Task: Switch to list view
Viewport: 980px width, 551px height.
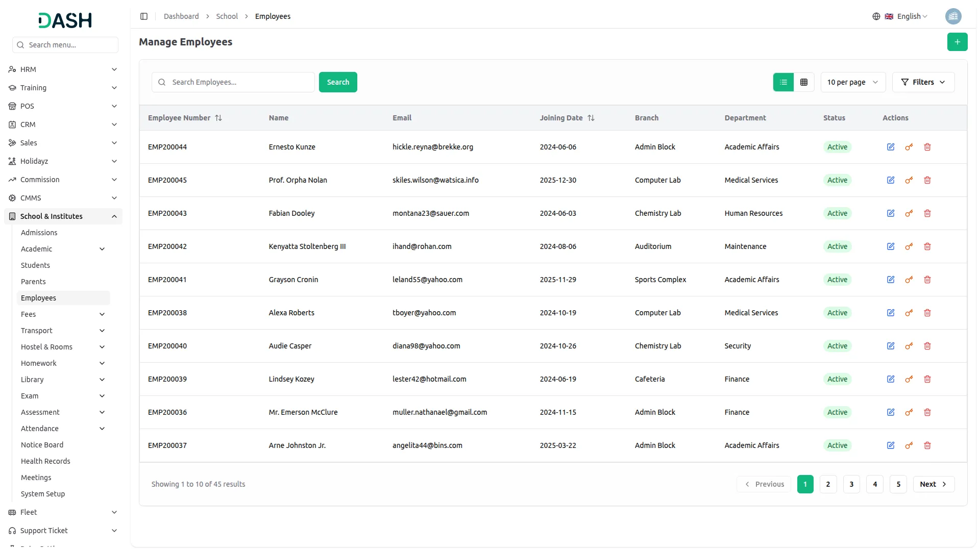Action: pyautogui.click(x=783, y=82)
